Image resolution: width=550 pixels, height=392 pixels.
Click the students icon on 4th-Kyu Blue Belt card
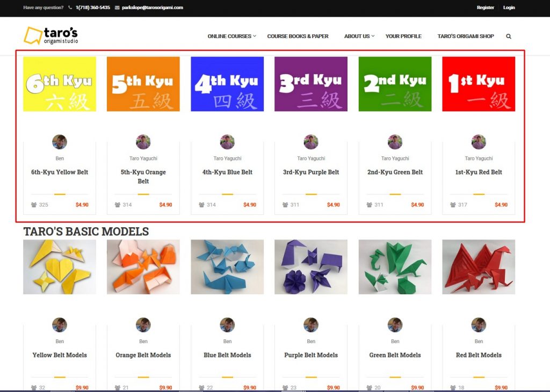[x=201, y=205]
